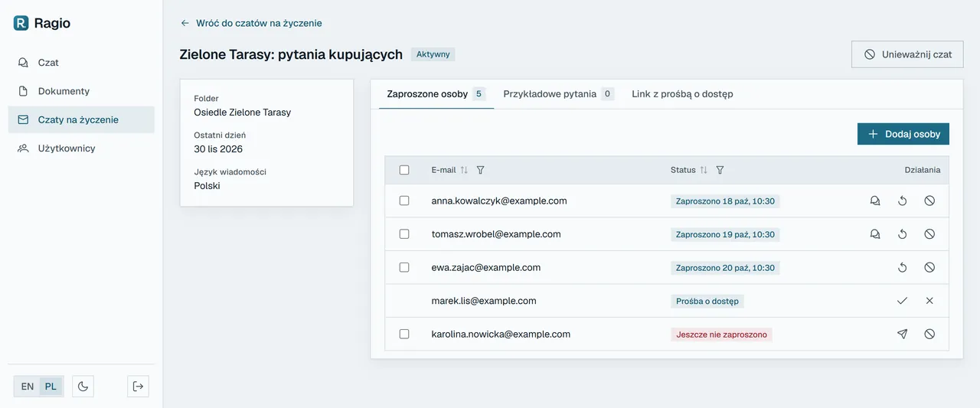Viewport: 980px width, 408px height.
Task: Resend invitation to ewa.zajac@example.com
Action: coord(903,268)
